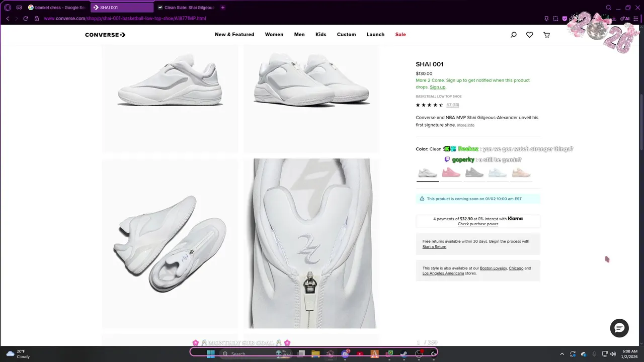Select the gray shoe colorway
The width and height of the screenshot is (644, 362).
[474, 173]
